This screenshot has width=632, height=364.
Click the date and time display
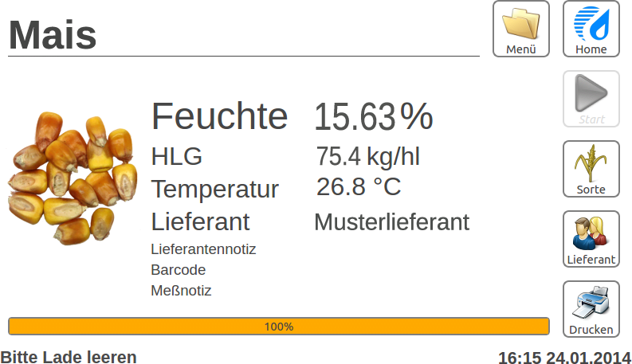(x=564, y=358)
